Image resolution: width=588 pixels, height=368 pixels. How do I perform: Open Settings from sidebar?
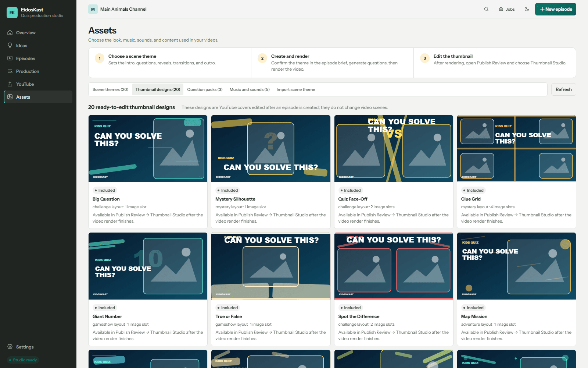point(38,347)
